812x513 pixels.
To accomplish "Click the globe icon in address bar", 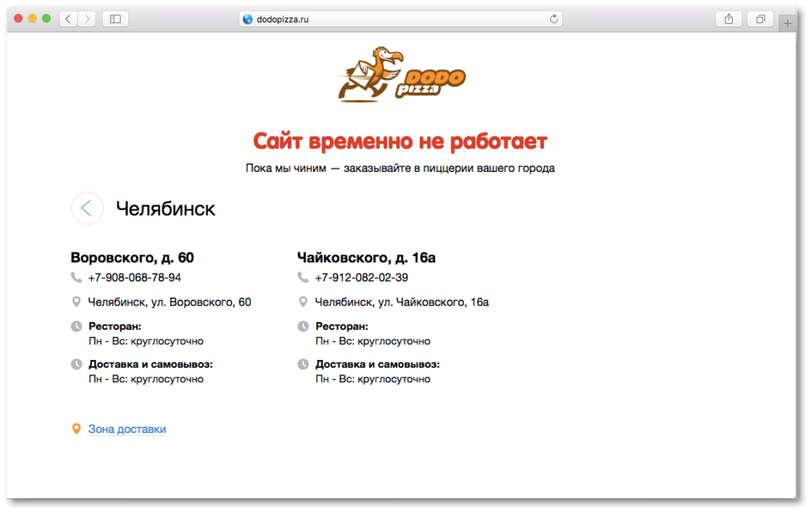I will coord(247,19).
